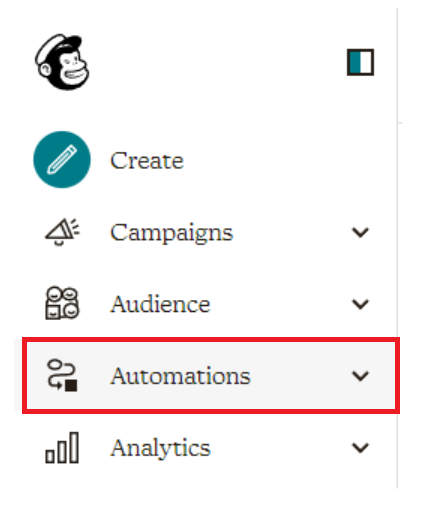Expand the Analytics chevron arrow
The width and height of the screenshot is (421, 526).
click(x=360, y=448)
